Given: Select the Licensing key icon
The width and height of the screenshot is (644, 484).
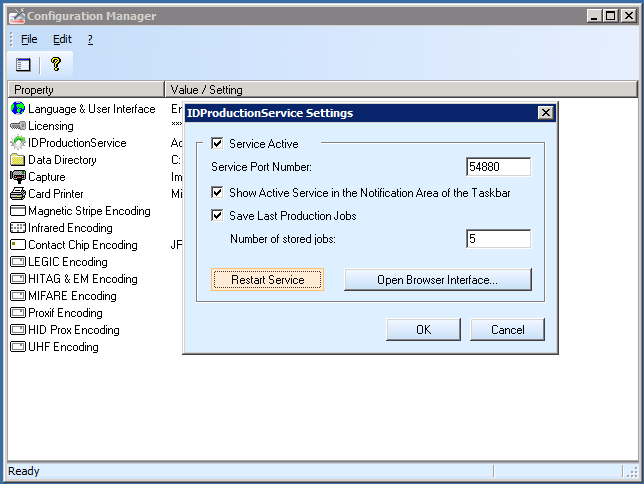Looking at the screenshot, I should (x=17, y=126).
